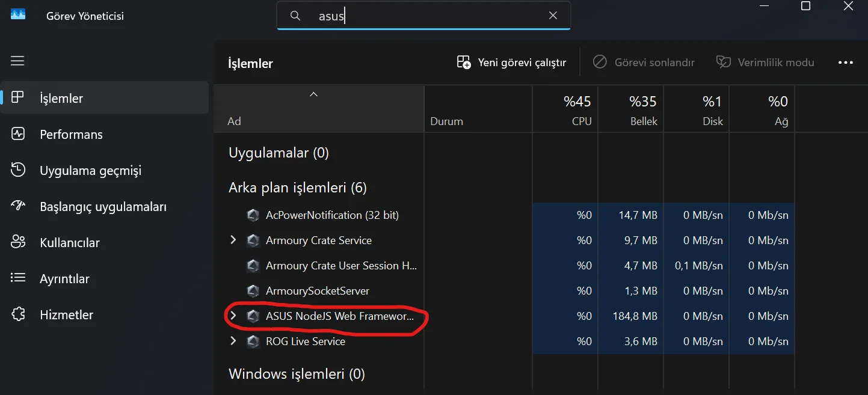The height and width of the screenshot is (395, 868).
Task: Click the Task Manager app icon
Action: 18,14
